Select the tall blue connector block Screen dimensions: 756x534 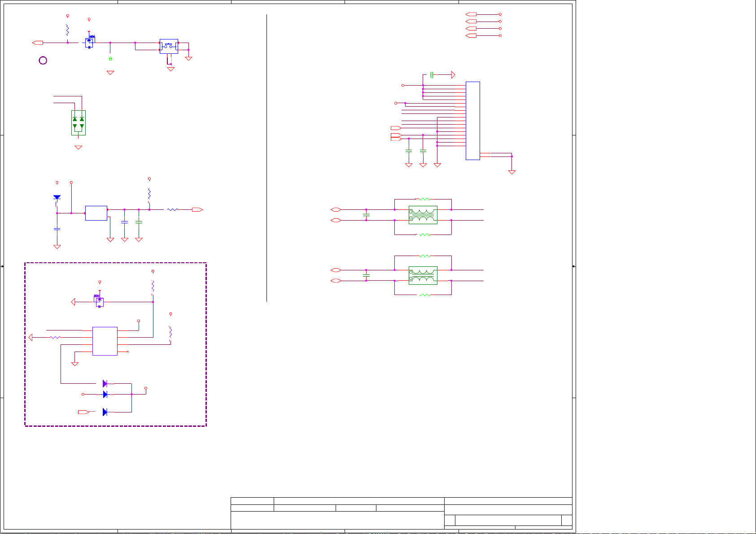(473, 121)
